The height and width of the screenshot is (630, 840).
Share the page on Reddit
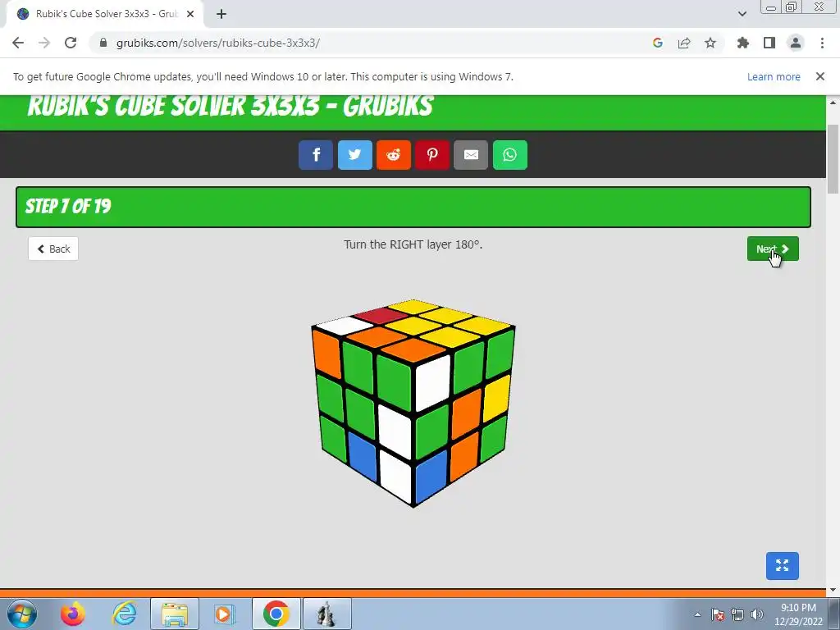click(394, 155)
